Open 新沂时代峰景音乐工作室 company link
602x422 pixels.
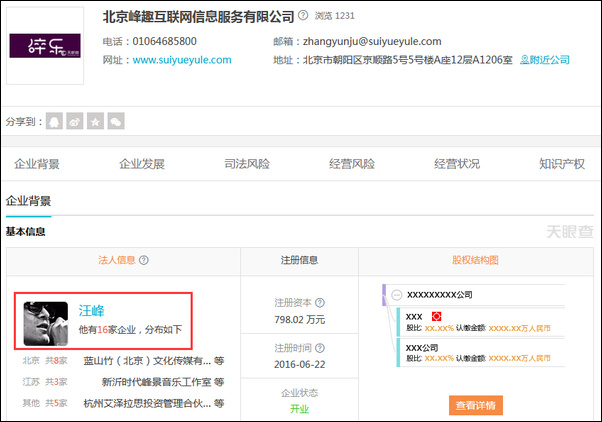157,382
